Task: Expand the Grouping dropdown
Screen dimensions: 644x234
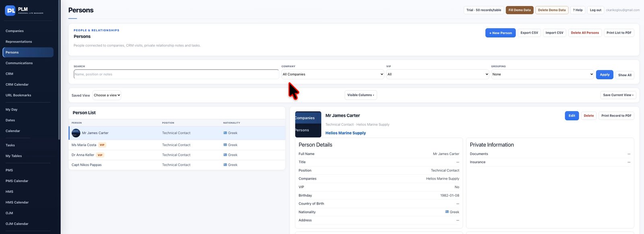Action: [543, 74]
